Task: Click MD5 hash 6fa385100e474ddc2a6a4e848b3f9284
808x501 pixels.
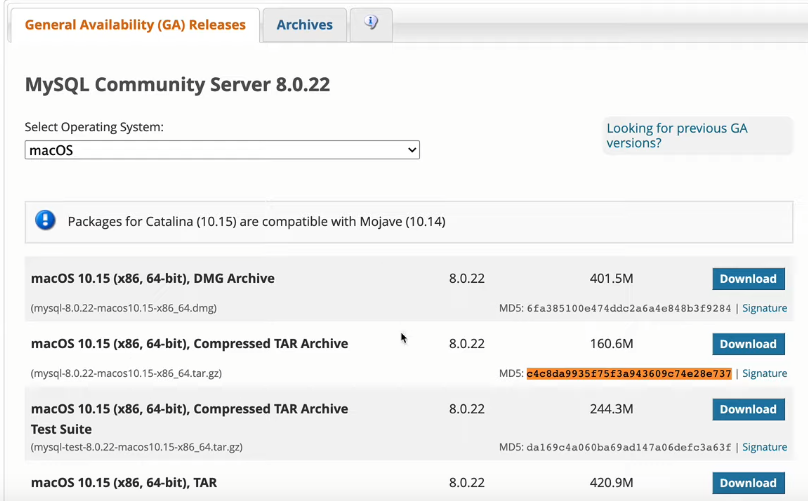Action: pyautogui.click(x=629, y=308)
